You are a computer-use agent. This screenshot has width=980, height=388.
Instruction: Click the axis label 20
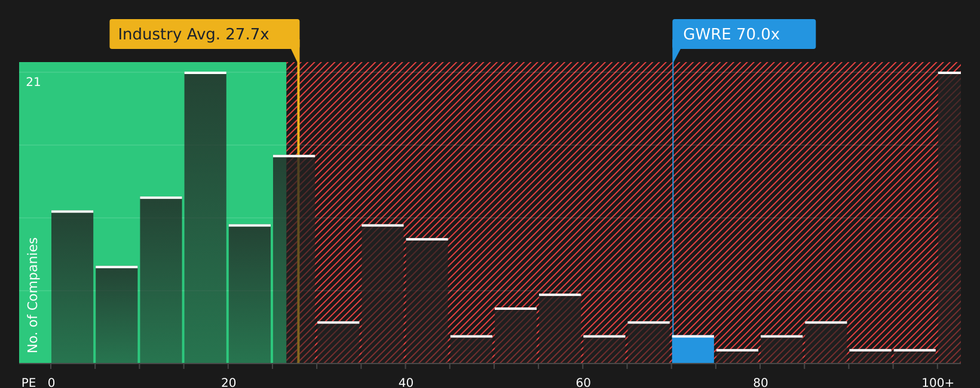click(229, 383)
